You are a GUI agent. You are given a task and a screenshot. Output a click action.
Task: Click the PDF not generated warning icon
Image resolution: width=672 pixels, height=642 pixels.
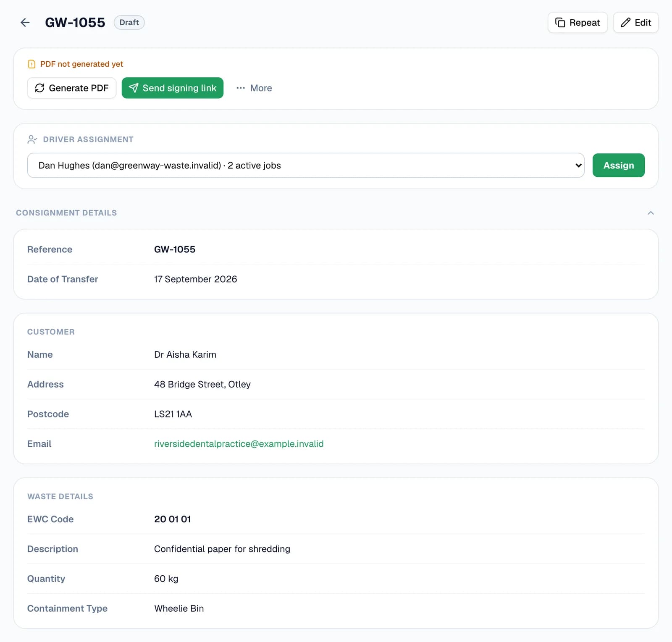click(31, 64)
